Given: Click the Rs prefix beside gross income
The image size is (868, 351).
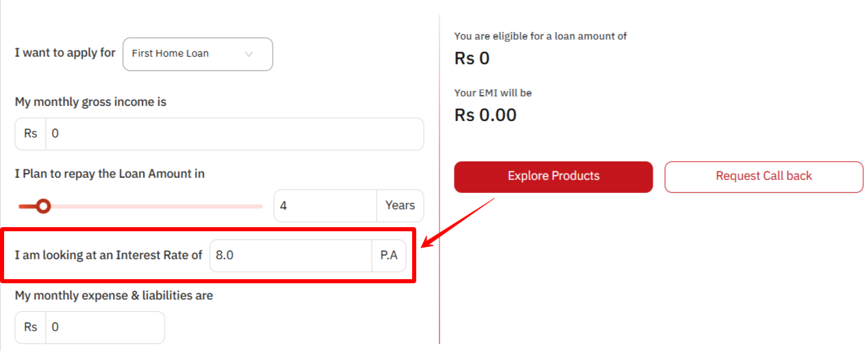Looking at the screenshot, I should 31,134.
